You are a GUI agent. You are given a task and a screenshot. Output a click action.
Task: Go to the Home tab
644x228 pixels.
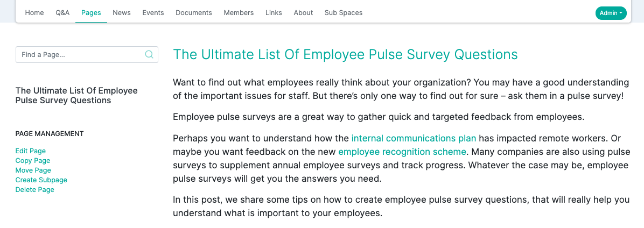point(34,13)
